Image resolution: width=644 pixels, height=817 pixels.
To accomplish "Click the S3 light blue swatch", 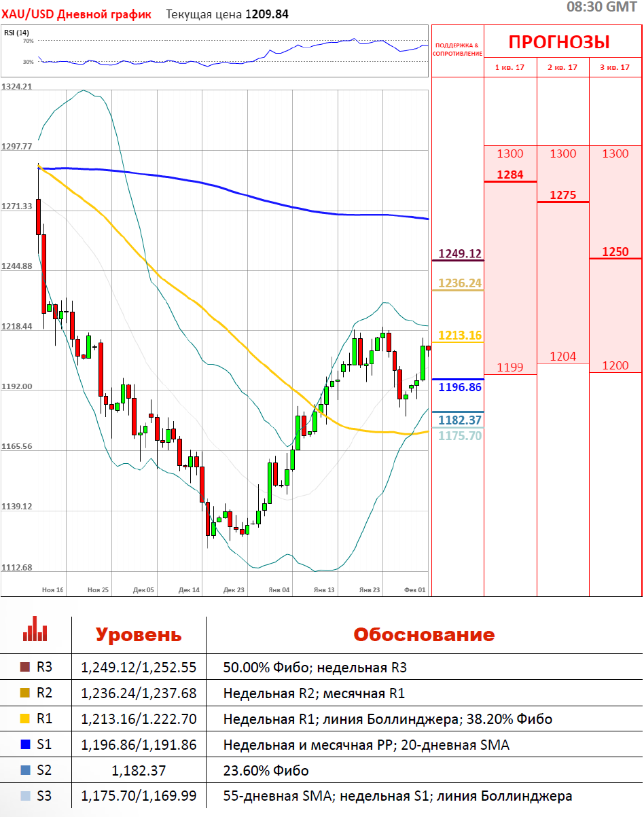I will (x=25, y=796).
